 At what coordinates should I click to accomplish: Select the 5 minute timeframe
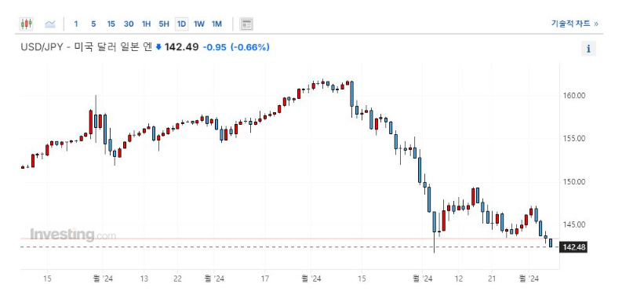[x=93, y=24]
